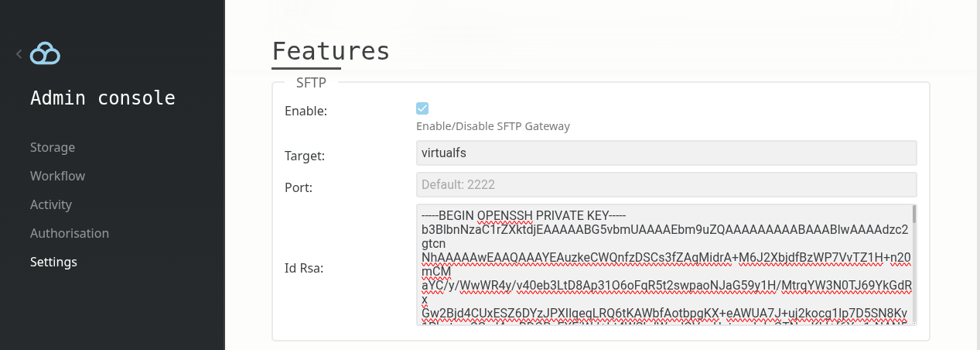Navigate to Authorisation settings
980x350 pixels.
click(x=70, y=233)
